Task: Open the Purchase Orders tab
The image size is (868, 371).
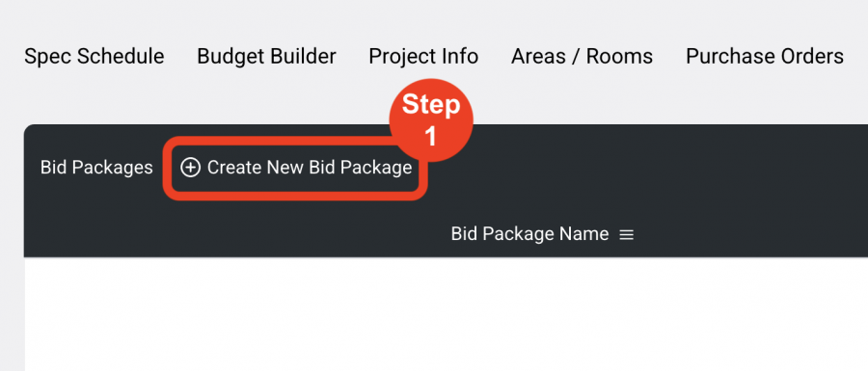Action: click(765, 57)
